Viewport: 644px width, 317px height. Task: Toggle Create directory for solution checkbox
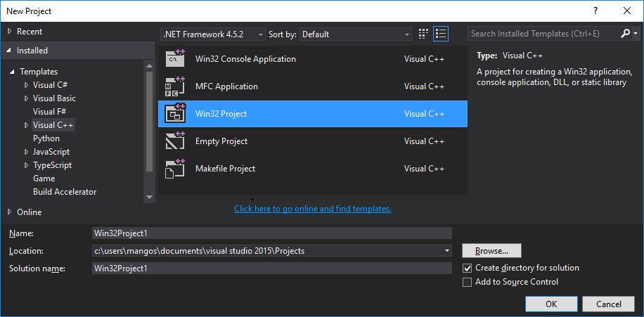(x=467, y=268)
